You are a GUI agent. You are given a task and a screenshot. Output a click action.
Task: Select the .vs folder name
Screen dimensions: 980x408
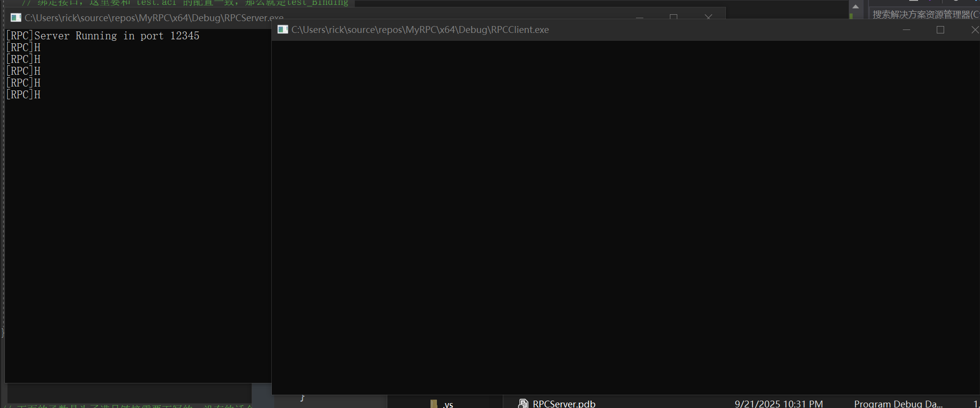coord(448,404)
